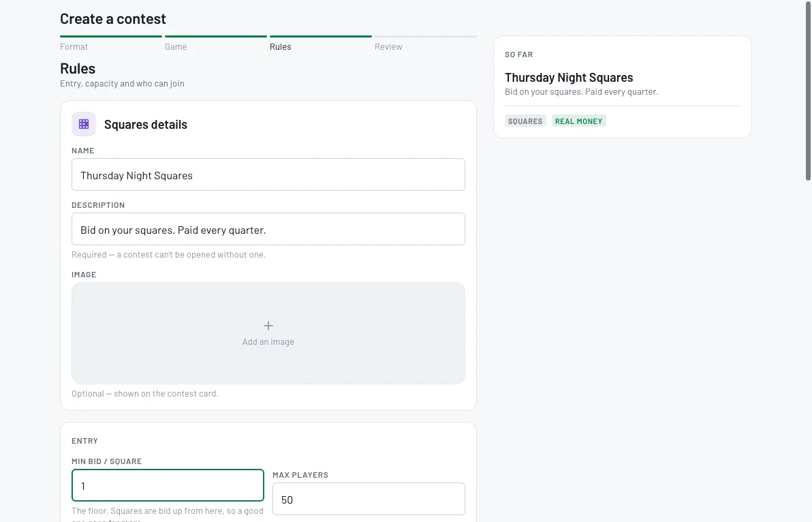Click the SQUARES tag in summary

(525, 121)
